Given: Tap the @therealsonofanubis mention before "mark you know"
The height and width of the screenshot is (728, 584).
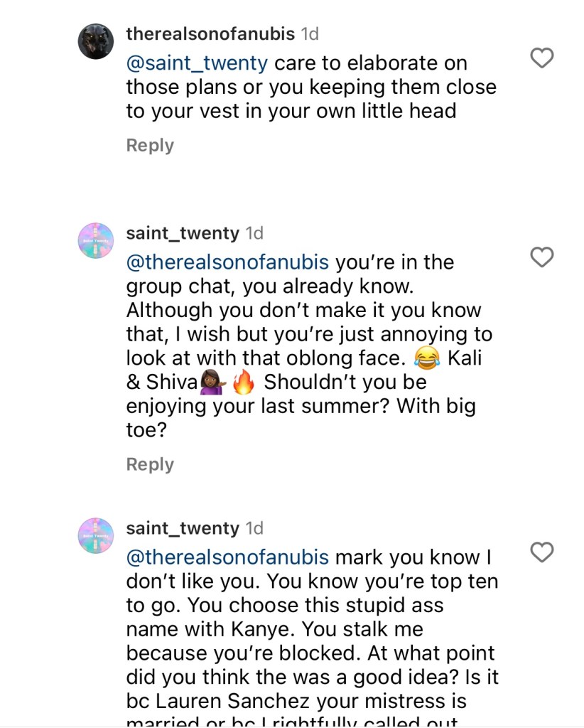Looking at the screenshot, I should coord(227,557).
